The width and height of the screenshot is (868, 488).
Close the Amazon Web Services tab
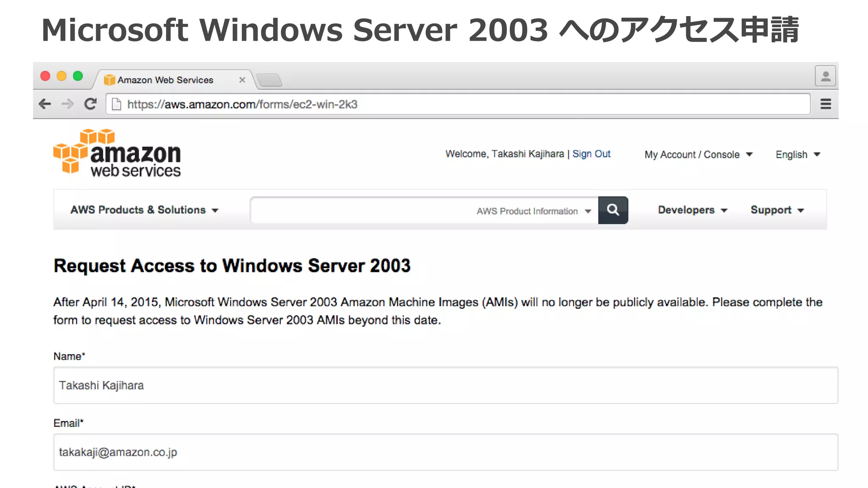tap(242, 80)
